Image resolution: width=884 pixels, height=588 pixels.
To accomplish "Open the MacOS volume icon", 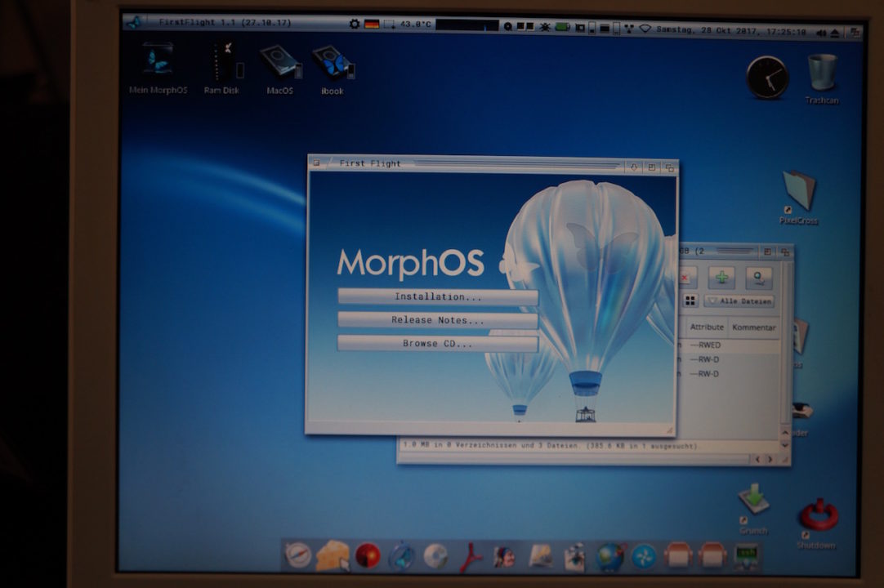I will [x=280, y=69].
